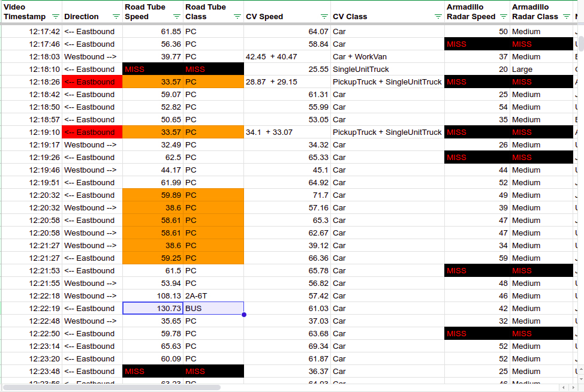Open the filter for Armadillo Radar Class column
The width and height of the screenshot is (584, 392).
pyautogui.click(x=567, y=16)
